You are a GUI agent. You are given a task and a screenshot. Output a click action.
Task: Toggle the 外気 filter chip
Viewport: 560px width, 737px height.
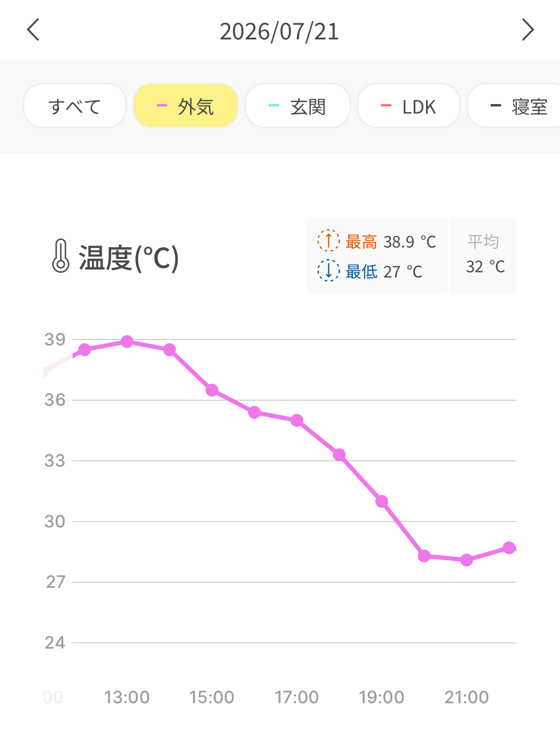point(186,106)
